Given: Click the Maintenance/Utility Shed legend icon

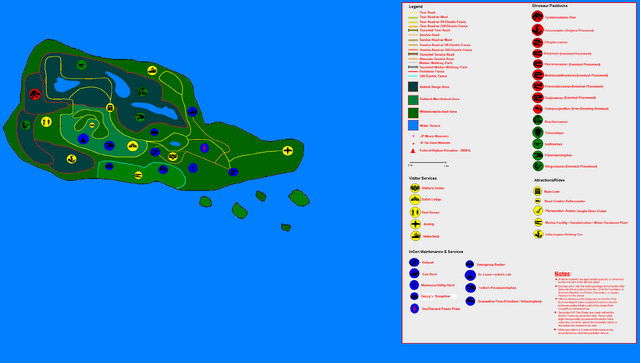Looking at the screenshot, I should (414, 285).
